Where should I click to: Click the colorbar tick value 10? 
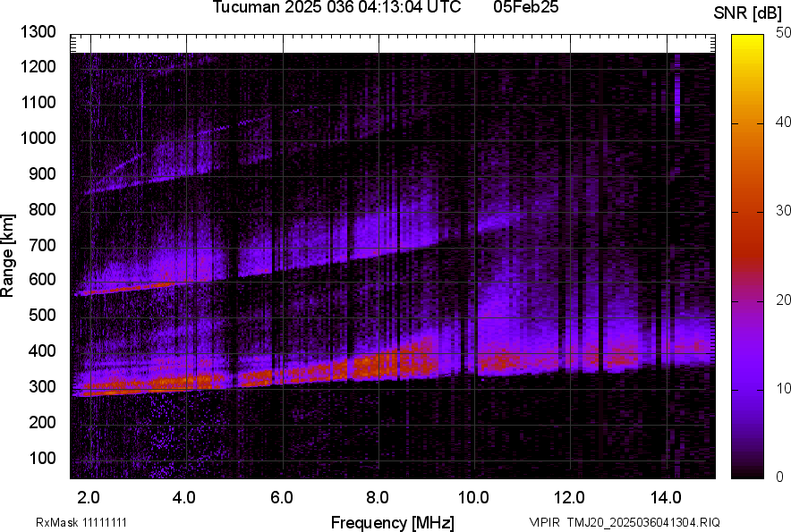tap(783, 389)
